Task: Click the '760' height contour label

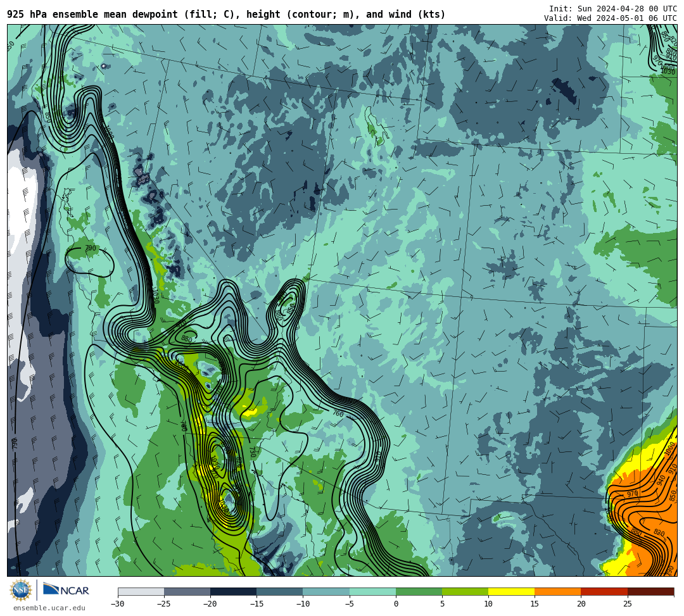Action: coord(338,413)
